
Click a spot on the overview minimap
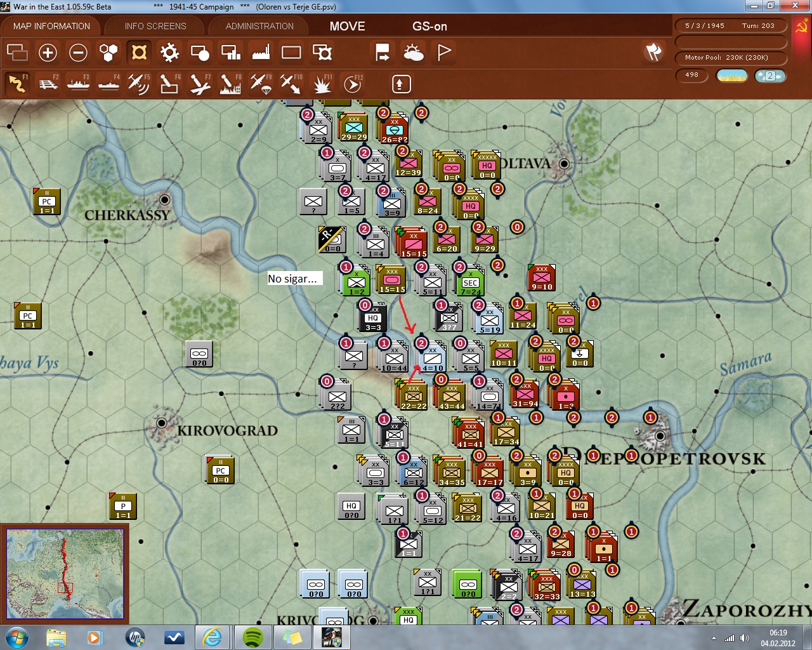(65, 574)
